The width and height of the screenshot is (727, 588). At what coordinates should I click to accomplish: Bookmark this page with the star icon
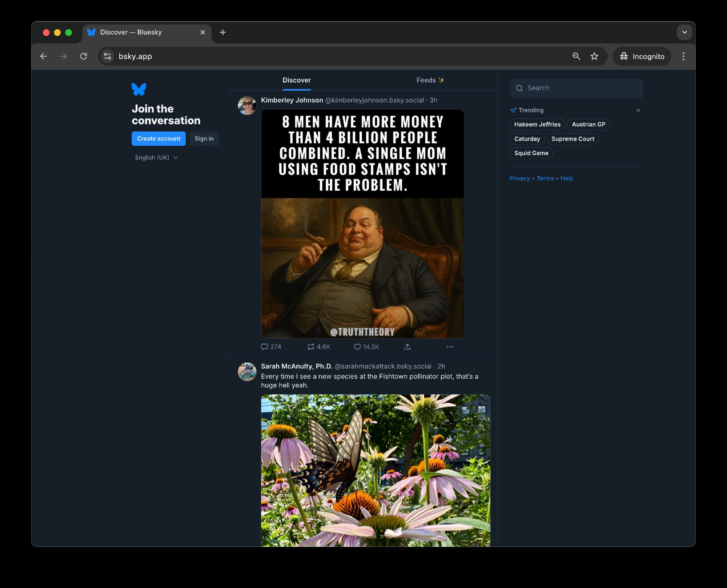pyautogui.click(x=594, y=56)
